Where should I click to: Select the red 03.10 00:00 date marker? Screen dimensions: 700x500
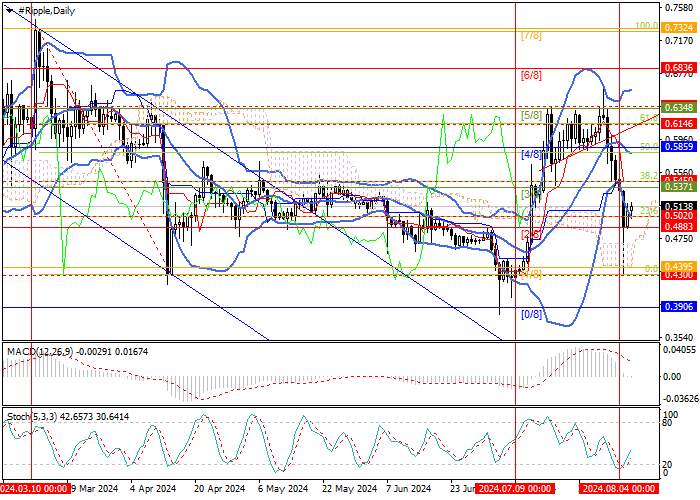coord(35,488)
